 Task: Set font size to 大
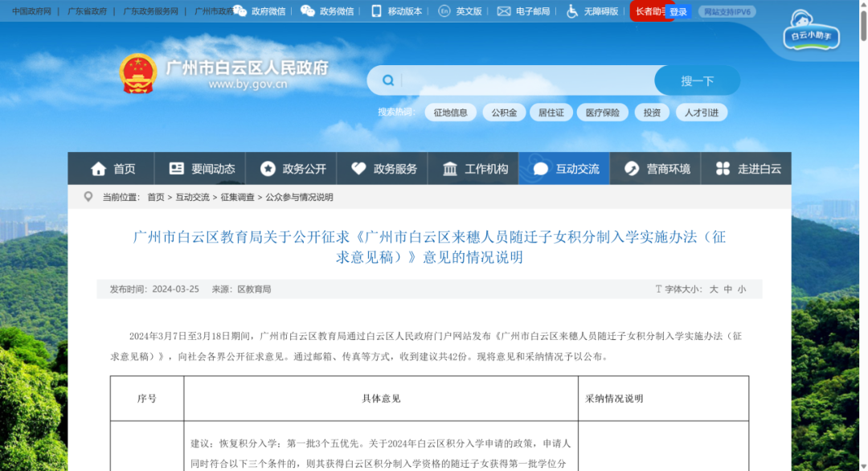(x=714, y=289)
